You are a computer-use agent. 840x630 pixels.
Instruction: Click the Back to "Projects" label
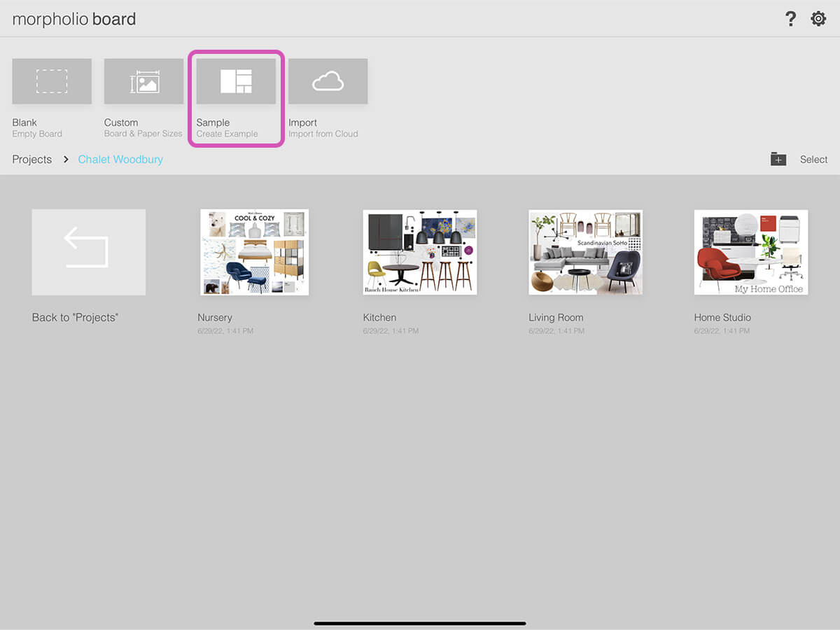click(76, 318)
